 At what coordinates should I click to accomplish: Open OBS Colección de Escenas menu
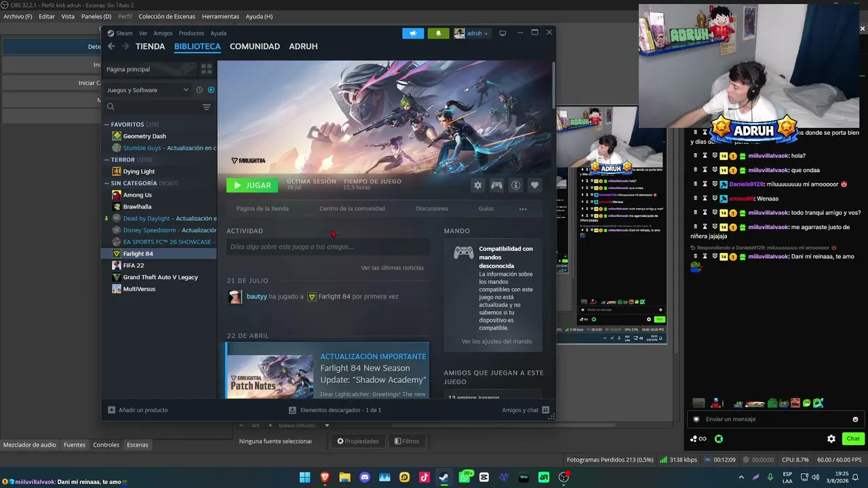167,16
